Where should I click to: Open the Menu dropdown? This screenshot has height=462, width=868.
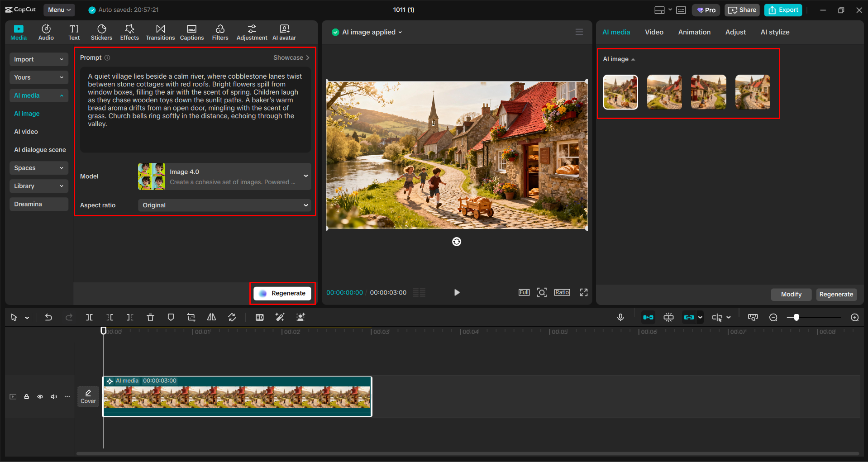pyautogui.click(x=59, y=10)
